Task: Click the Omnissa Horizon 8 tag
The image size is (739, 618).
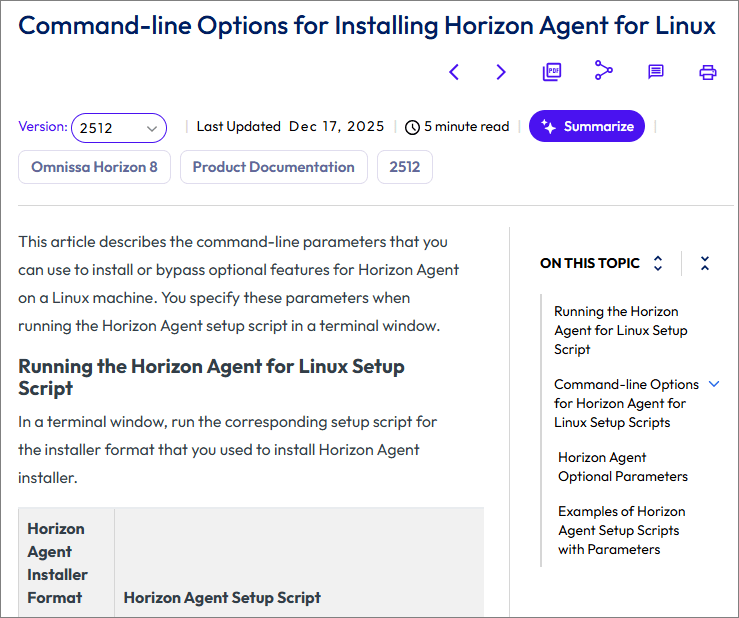Action: click(94, 167)
